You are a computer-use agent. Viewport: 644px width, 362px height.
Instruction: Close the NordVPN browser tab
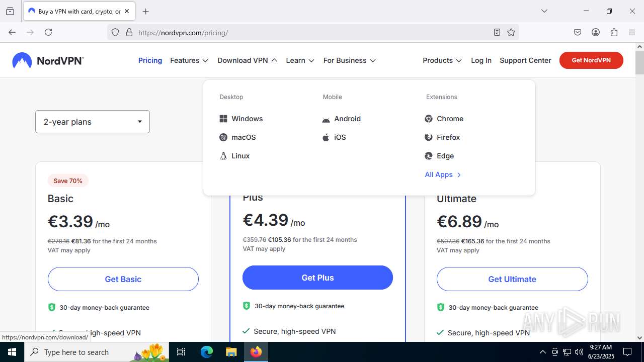coord(127,11)
